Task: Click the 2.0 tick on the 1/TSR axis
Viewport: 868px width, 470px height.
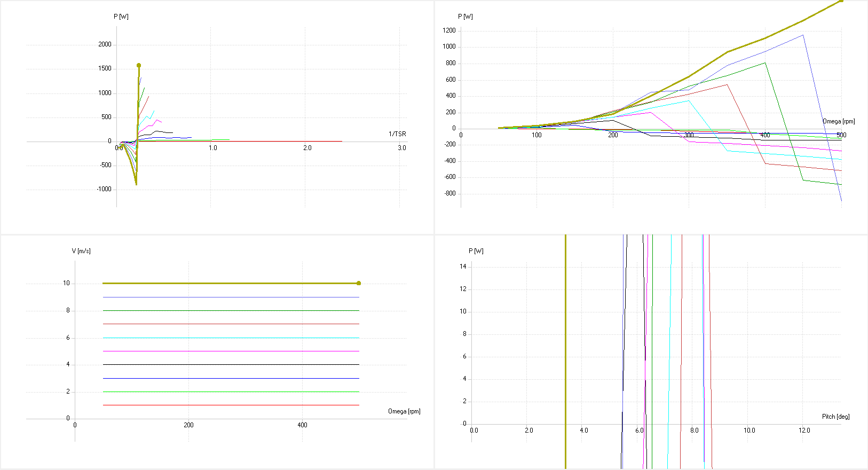Action: tap(307, 148)
